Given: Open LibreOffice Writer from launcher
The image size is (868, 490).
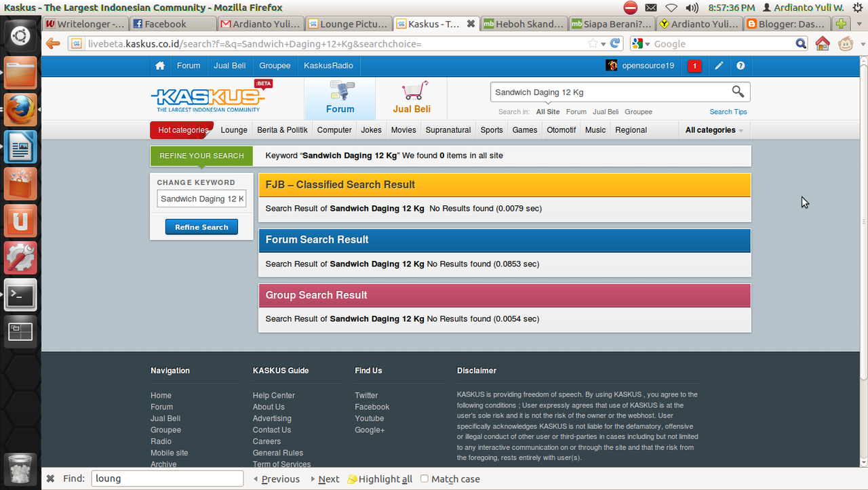Looking at the screenshot, I should (x=20, y=146).
